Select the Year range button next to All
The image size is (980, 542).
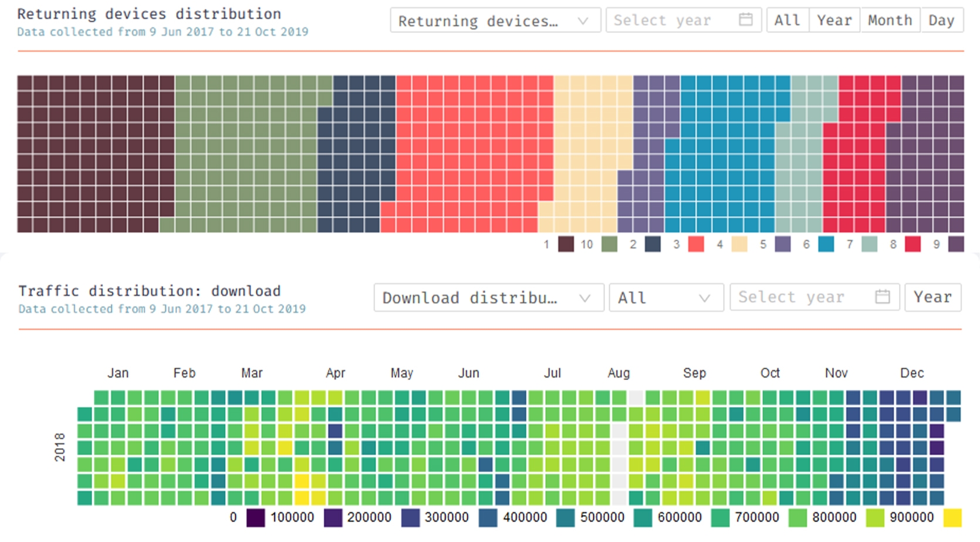(834, 21)
